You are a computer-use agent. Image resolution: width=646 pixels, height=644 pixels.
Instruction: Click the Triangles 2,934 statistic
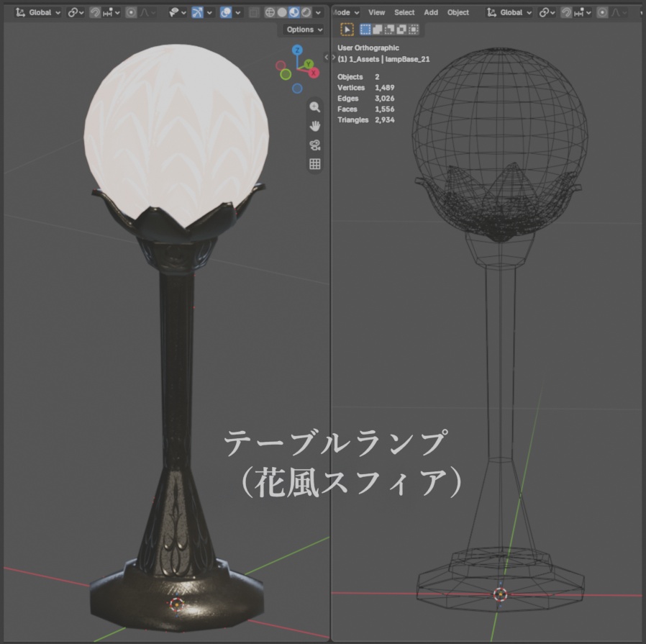[x=365, y=120]
